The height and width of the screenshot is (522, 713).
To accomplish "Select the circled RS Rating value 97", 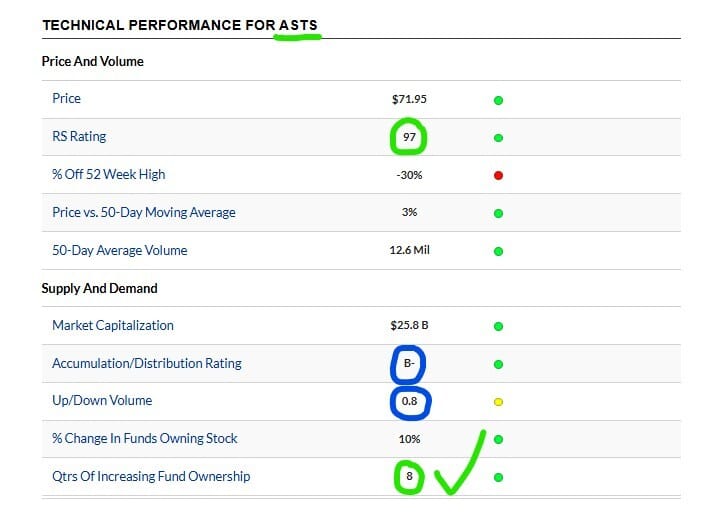I will [x=409, y=137].
